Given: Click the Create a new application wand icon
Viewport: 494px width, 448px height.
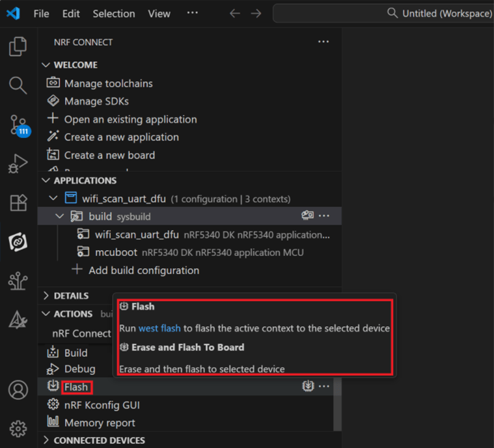Looking at the screenshot, I should [53, 136].
